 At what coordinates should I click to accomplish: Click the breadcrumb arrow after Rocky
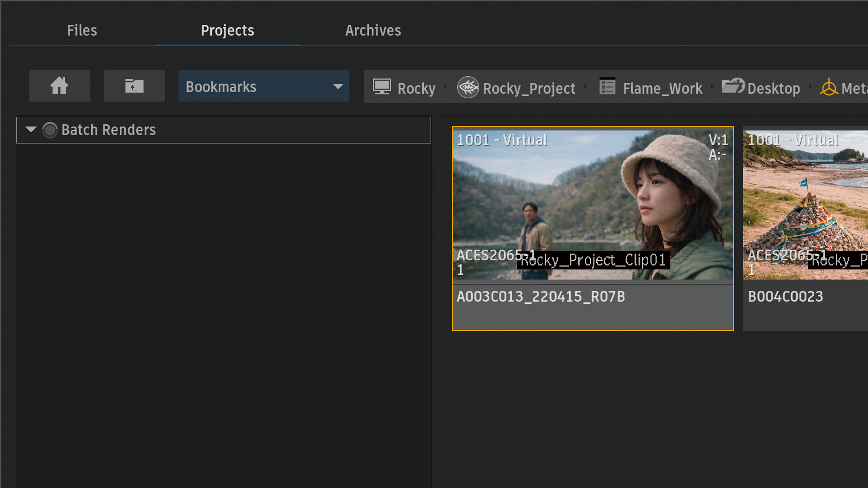[445, 87]
